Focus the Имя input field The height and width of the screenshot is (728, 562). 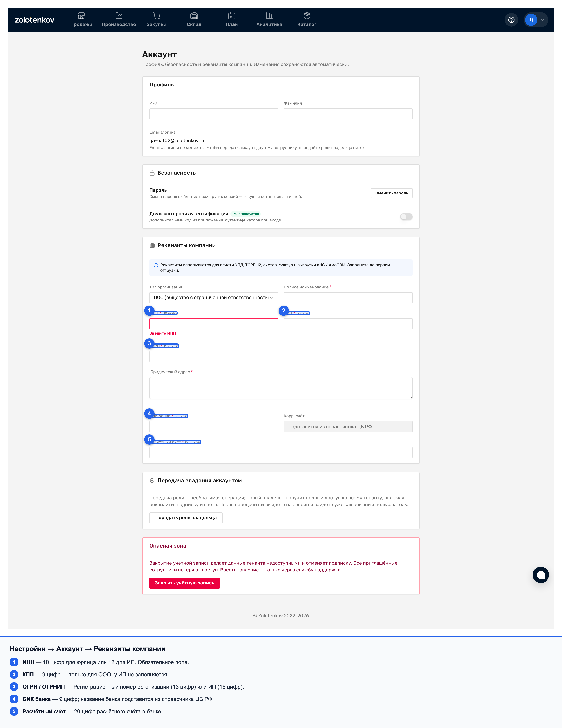pyautogui.click(x=214, y=114)
